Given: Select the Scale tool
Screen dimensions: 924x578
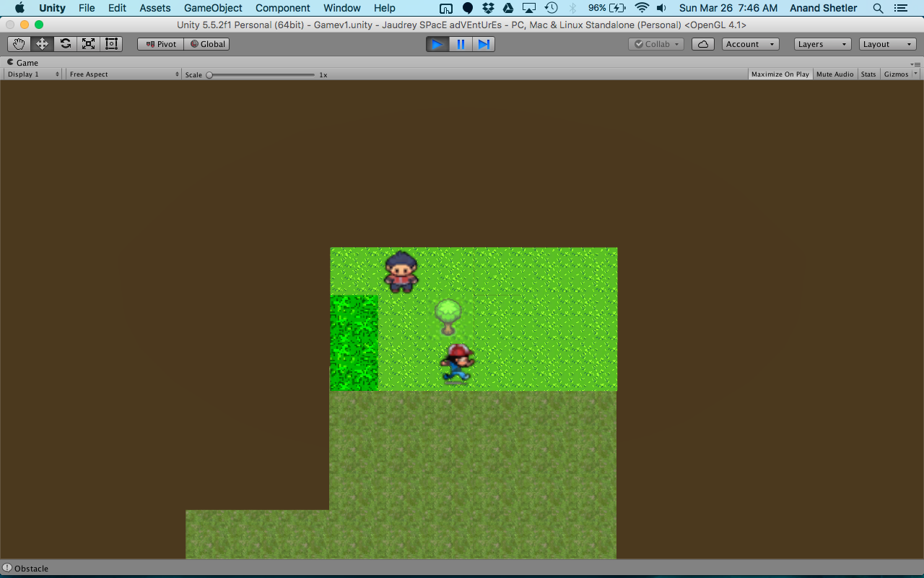Looking at the screenshot, I should point(88,44).
